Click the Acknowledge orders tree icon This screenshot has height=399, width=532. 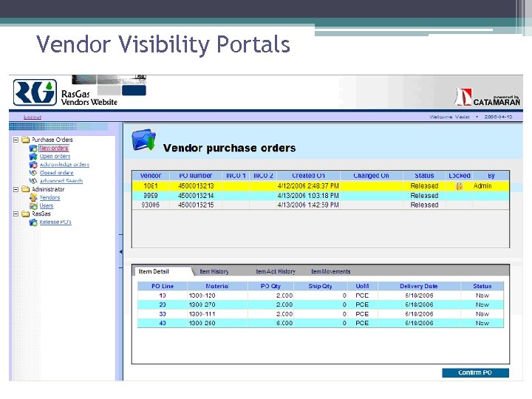pos(33,165)
